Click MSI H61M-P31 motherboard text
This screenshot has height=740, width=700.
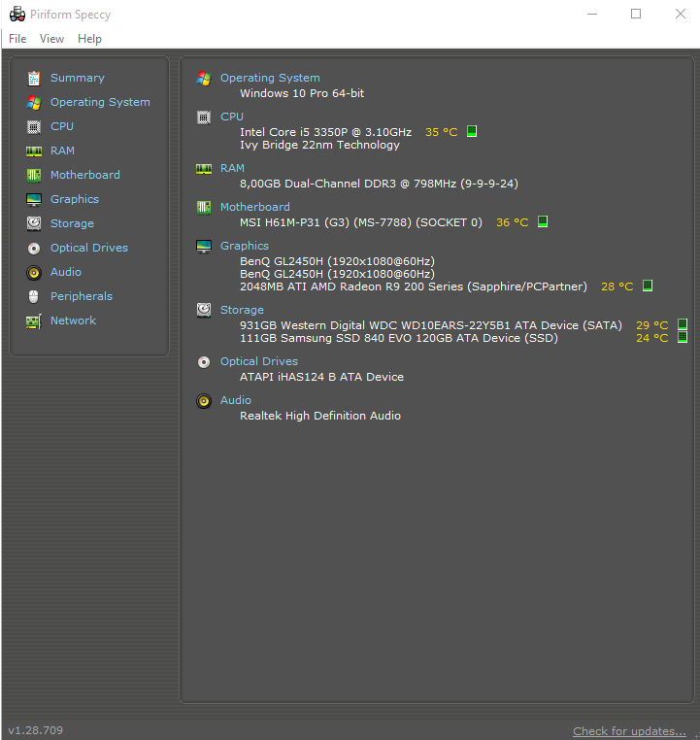tap(361, 222)
